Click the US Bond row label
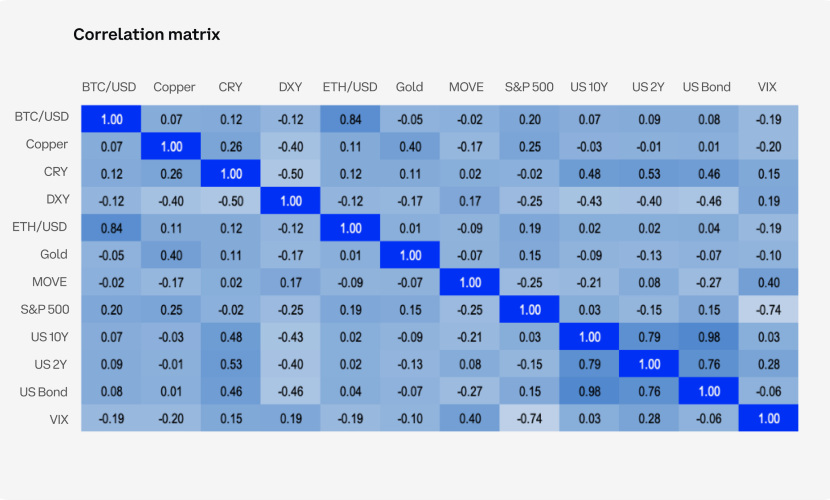This screenshot has width=830, height=500. click(x=43, y=391)
